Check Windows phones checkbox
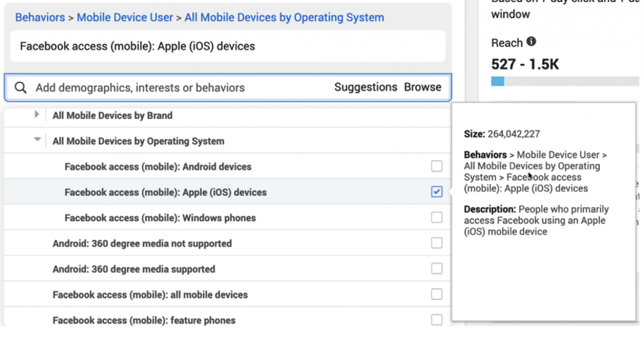644x341 pixels. (x=437, y=217)
